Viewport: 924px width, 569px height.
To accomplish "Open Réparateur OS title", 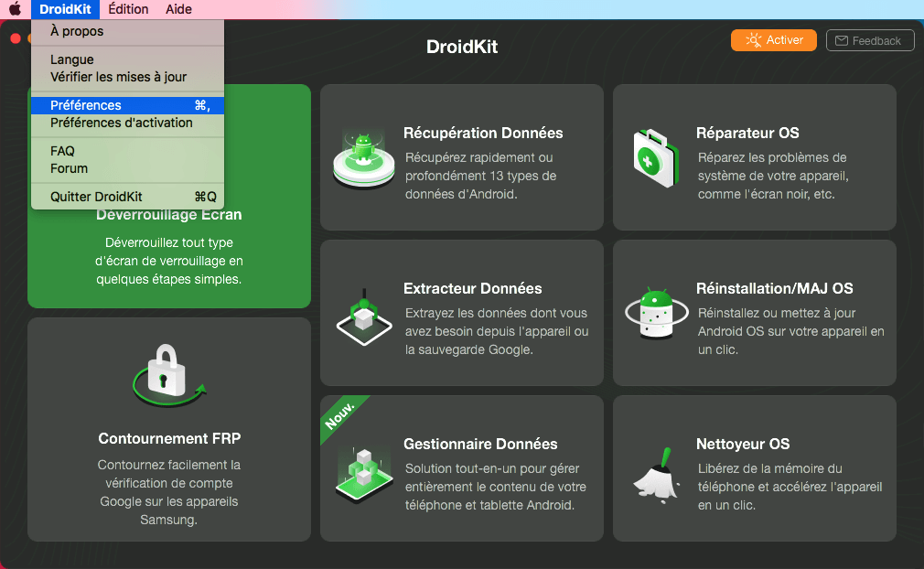I will pos(747,134).
